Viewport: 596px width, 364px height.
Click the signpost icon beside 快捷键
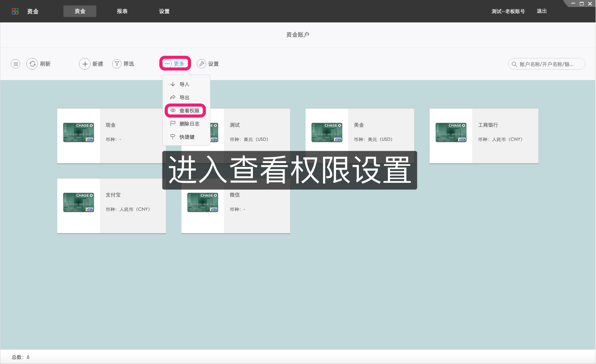[173, 137]
